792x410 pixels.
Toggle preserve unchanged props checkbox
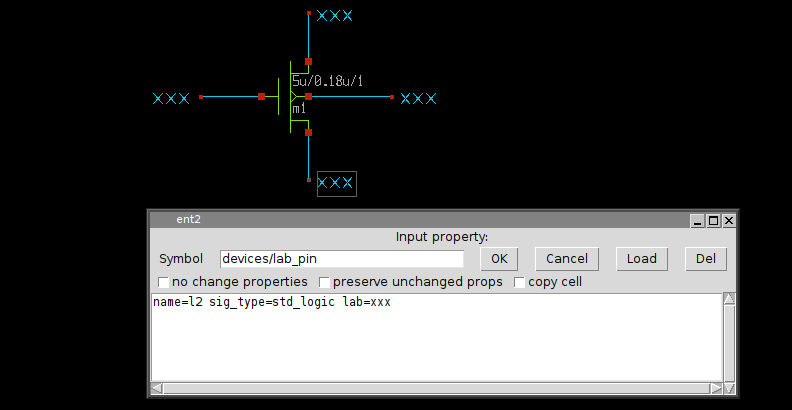click(324, 283)
